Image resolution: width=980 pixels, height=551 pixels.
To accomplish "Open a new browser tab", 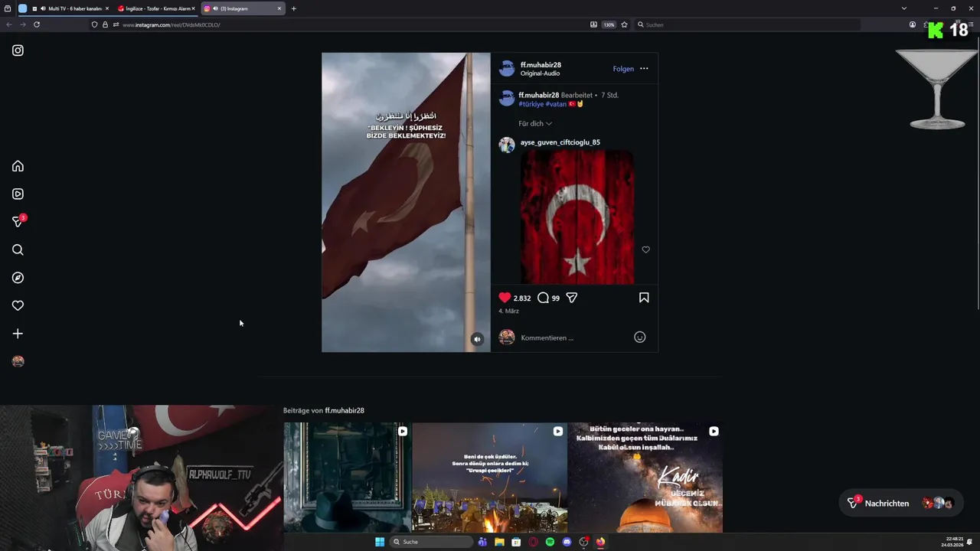I will click(x=293, y=8).
